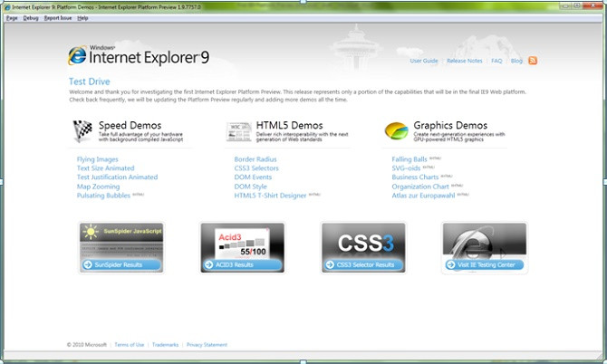
Task: Launch the Organization Chart demo
Action: coord(420,187)
